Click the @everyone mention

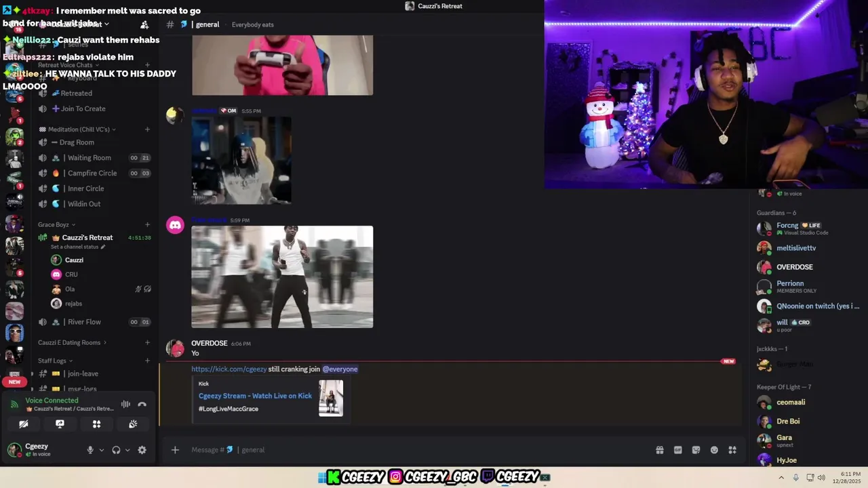[340, 369]
